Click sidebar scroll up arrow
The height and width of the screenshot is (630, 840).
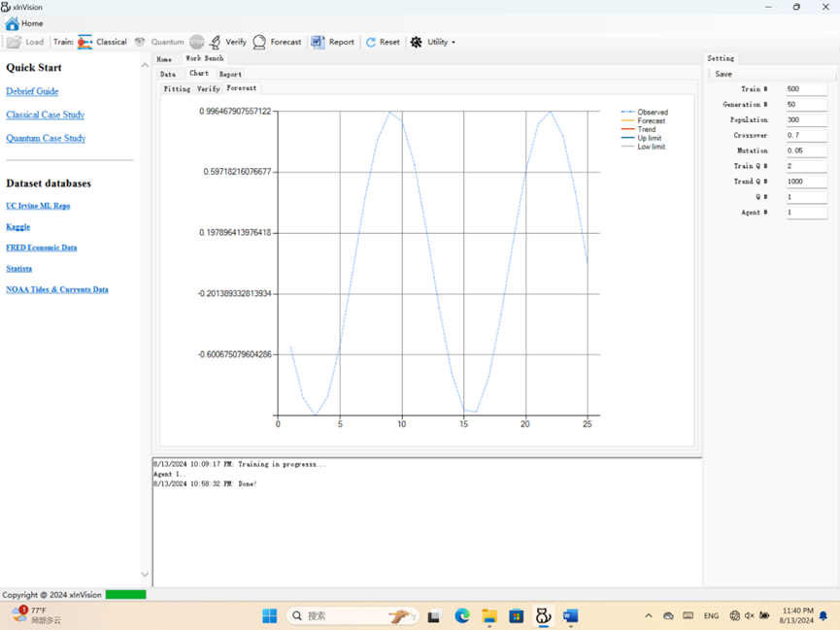[145, 65]
